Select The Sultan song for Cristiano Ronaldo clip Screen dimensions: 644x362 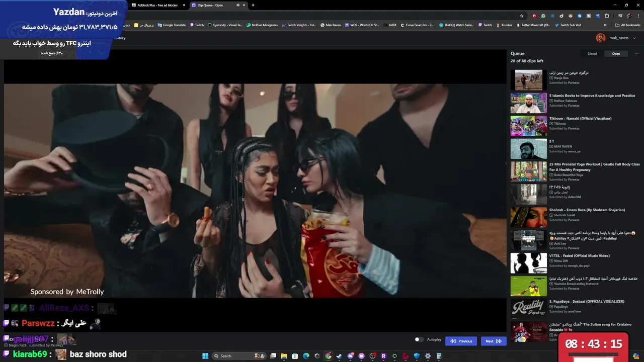[x=576, y=331]
